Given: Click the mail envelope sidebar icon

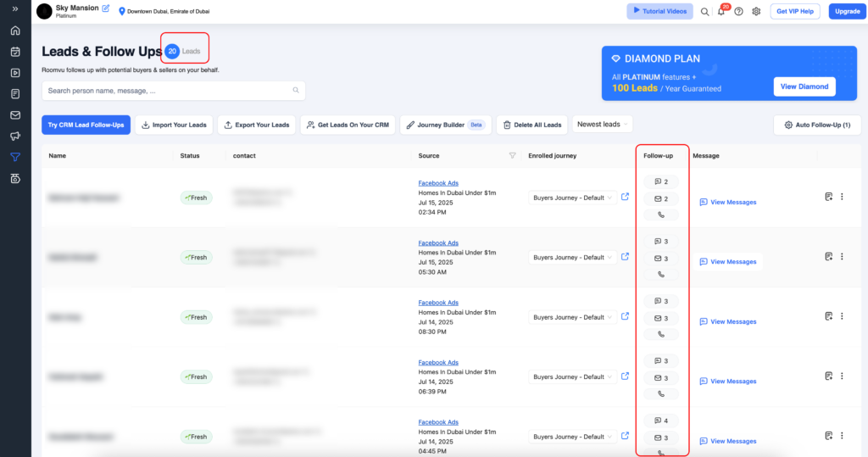Looking at the screenshot, I should pos(15,114).
